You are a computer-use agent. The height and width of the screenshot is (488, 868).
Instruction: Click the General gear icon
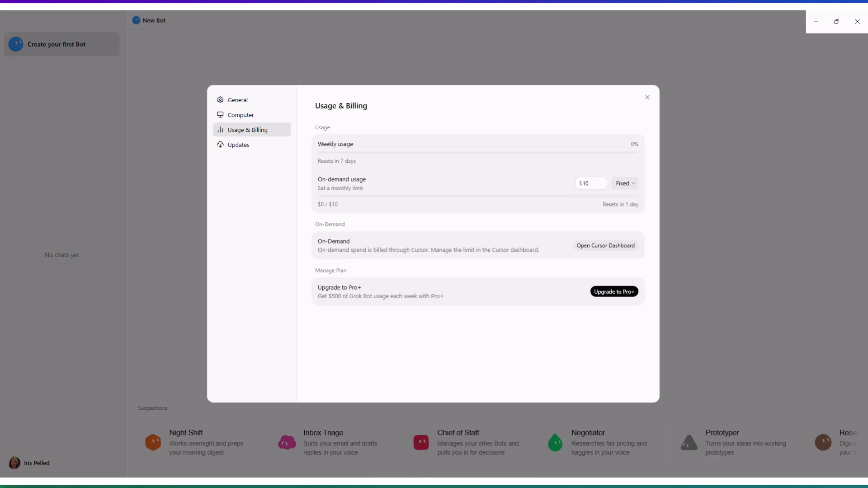(220, 100)
